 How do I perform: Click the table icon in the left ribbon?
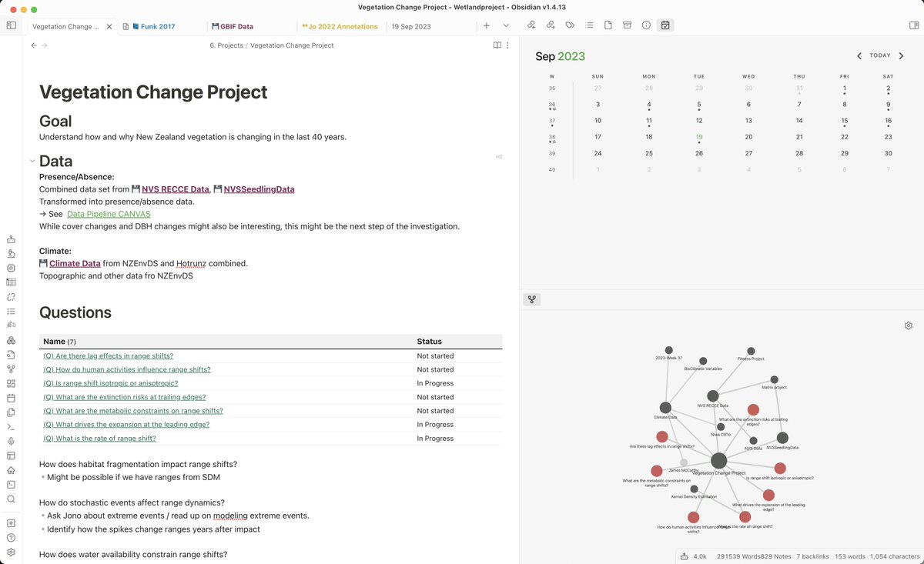tap(11, 282)
